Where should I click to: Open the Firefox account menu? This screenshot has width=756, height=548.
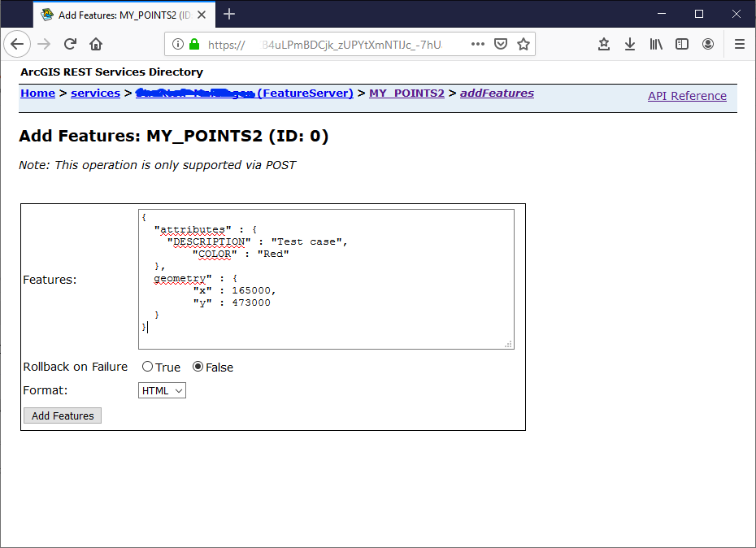[x=708, y=45]
